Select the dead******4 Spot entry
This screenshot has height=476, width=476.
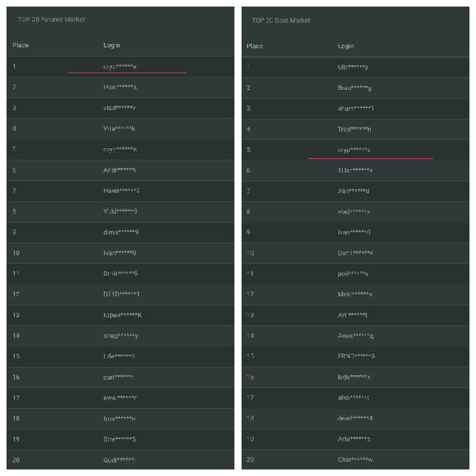click(x=355, y=418)
